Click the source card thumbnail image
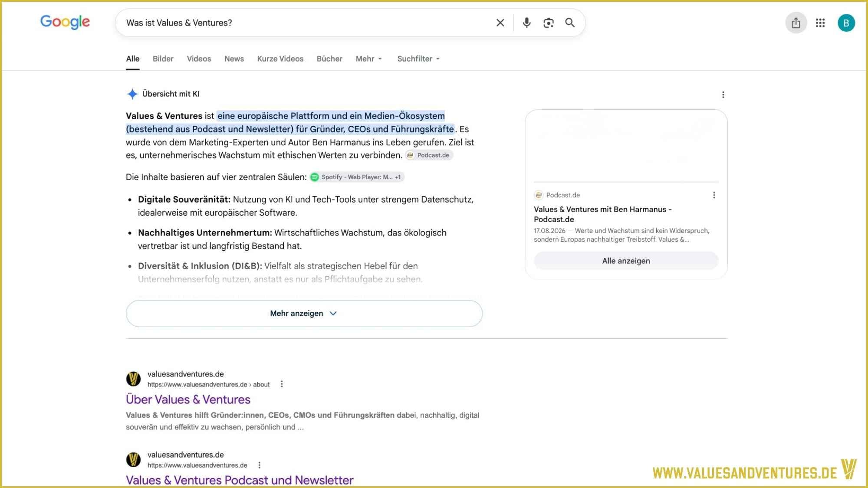Viewport: 868px width, 488px height. tap(626, 145)
